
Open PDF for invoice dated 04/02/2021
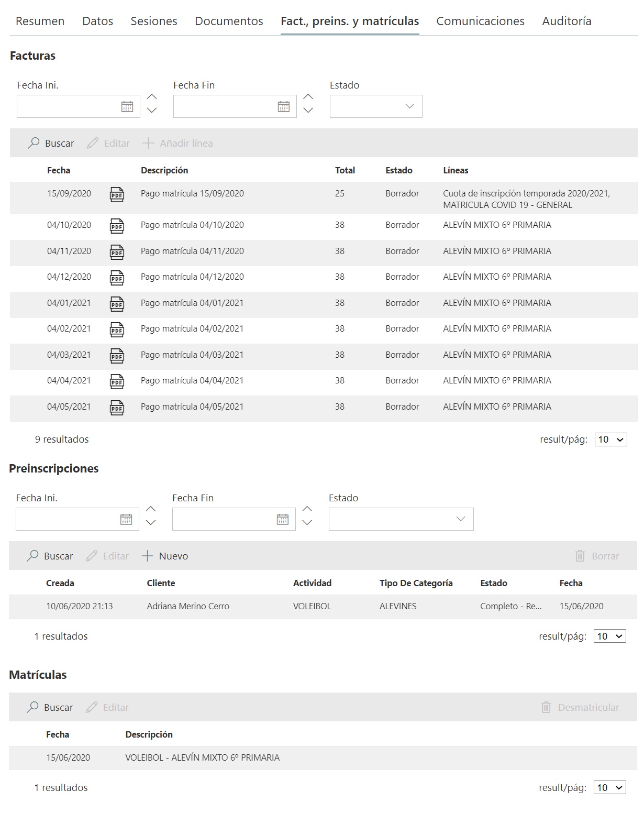(x=117, y=329)
